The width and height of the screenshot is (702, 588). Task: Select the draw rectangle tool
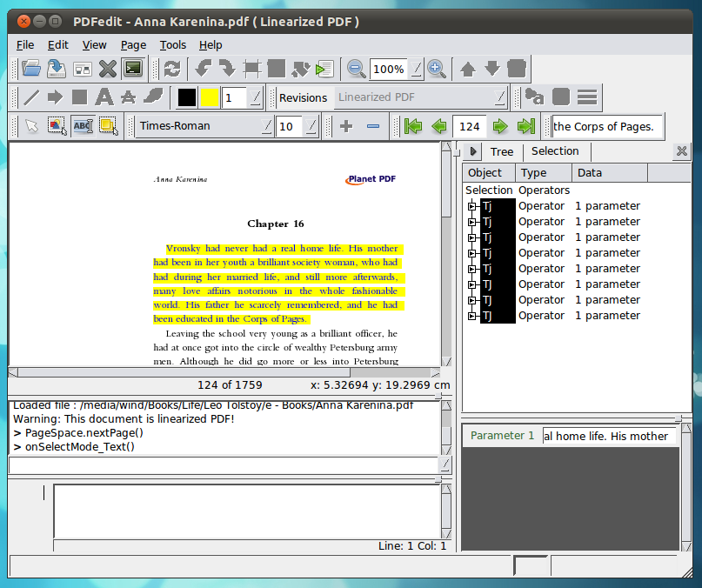click(x=79, y=97)
